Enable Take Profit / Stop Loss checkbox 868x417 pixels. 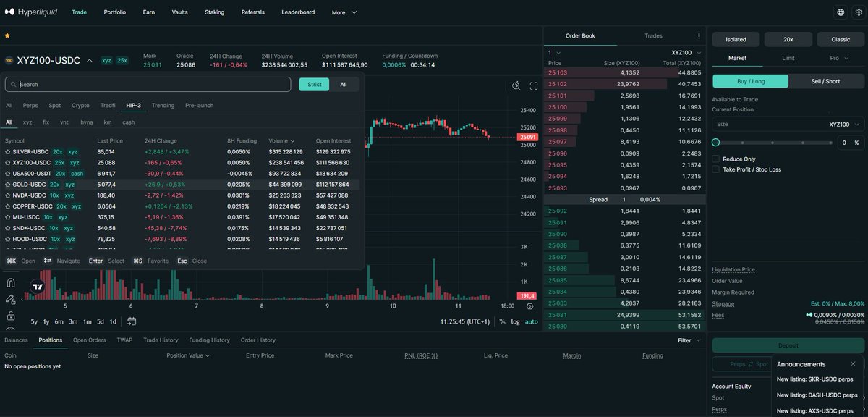(x=716, y=169)
